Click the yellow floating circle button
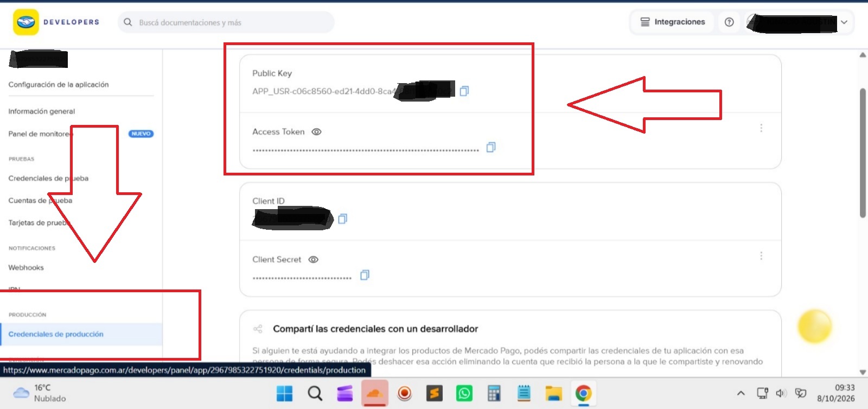 point(814,326)
